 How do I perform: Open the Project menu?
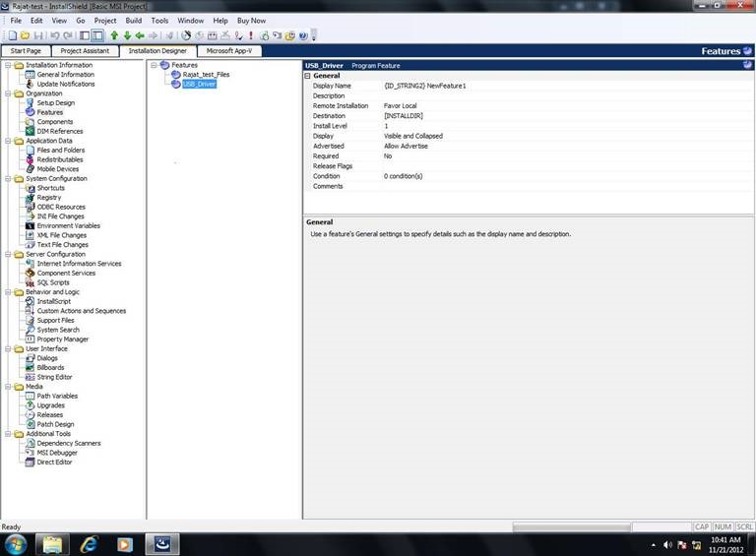(105, 21)
